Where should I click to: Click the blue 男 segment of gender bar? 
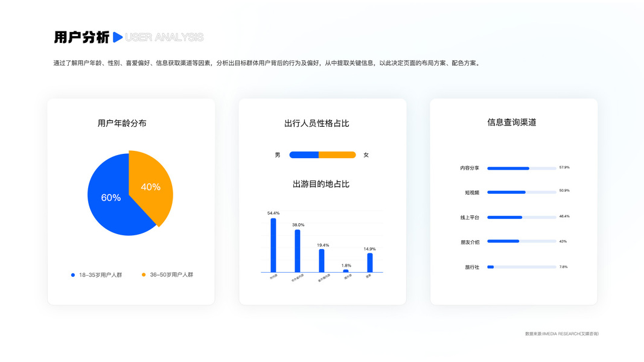pyautogui.click(x=304, y=154)
